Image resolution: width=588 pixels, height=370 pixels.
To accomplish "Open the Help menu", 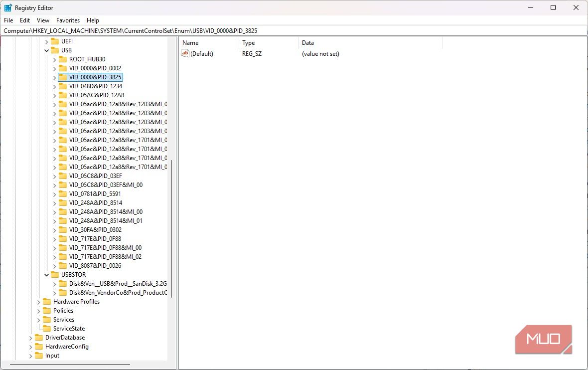I will [93, 20].
